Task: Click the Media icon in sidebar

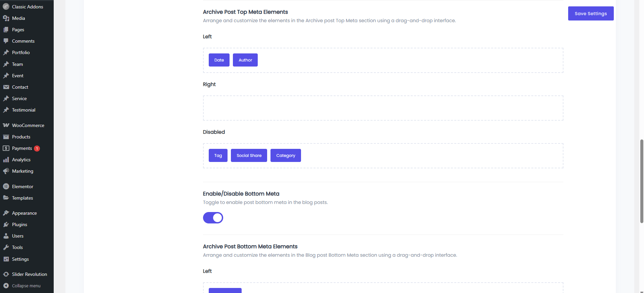Action: 6,18
